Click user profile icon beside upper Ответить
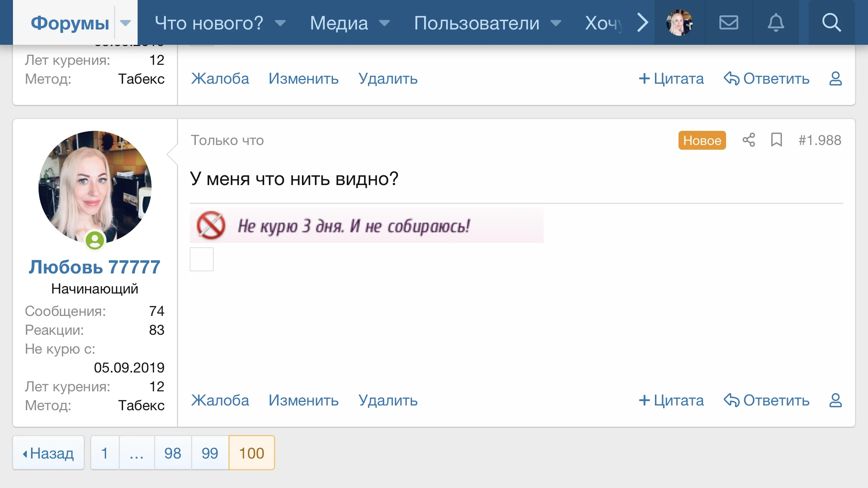The height and width of the screenshot is (488, 868). (835, 79)
